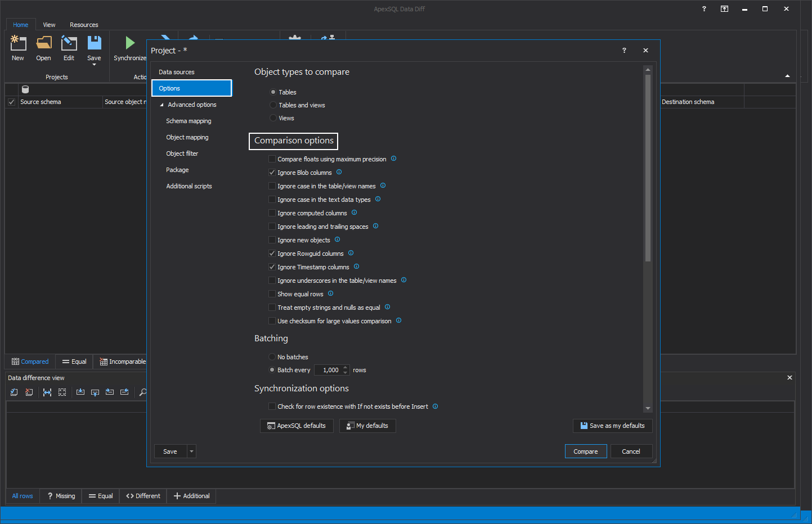Click the left-arrow row icon in difference view

(x=124, y=392)
